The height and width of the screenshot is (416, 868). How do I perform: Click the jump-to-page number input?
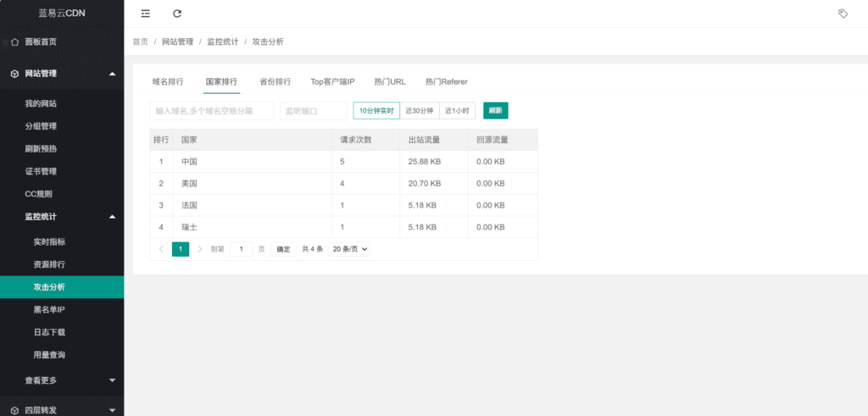(242, 249)
